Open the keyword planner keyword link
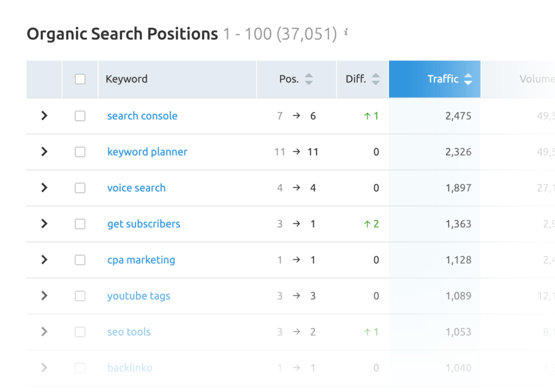555x392 pixels. (x=147, y=152)
